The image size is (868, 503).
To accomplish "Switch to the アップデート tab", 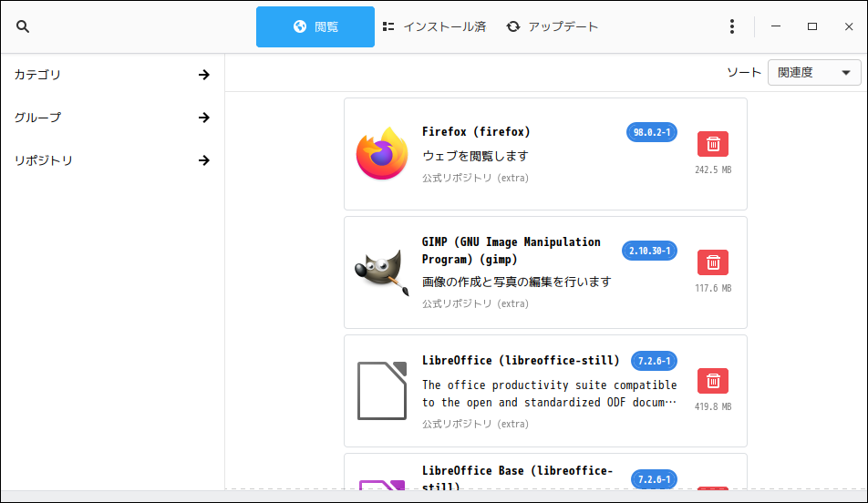I will (x=553, y=26).
